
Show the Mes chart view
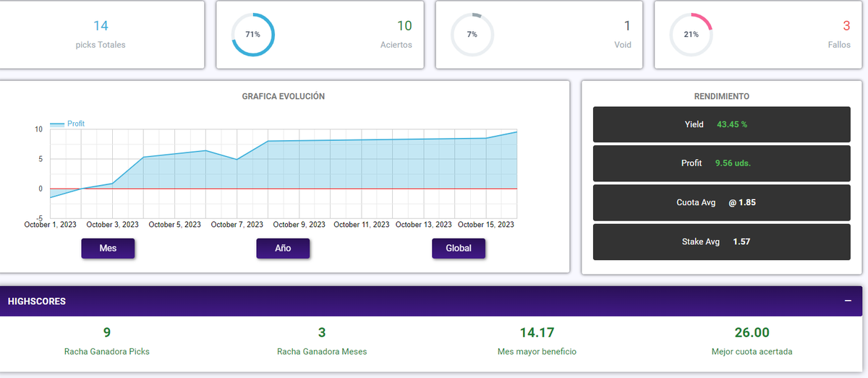tap(108, 248)
